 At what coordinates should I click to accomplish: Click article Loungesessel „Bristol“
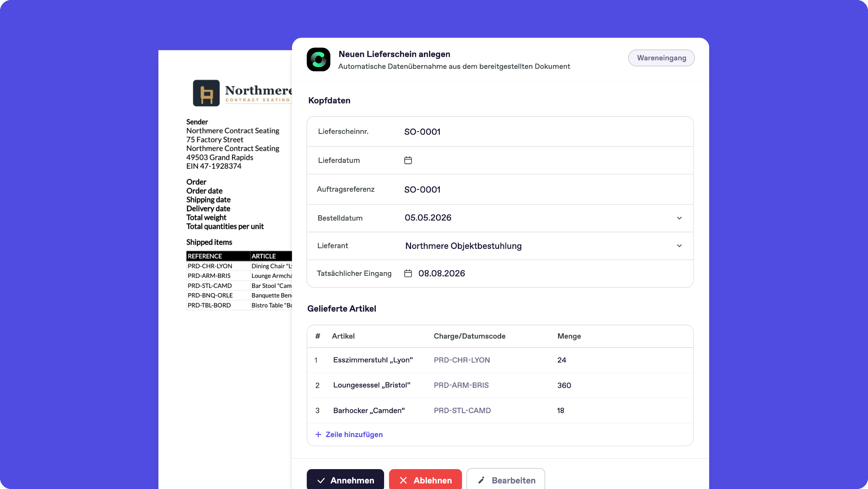coord(372,385)
